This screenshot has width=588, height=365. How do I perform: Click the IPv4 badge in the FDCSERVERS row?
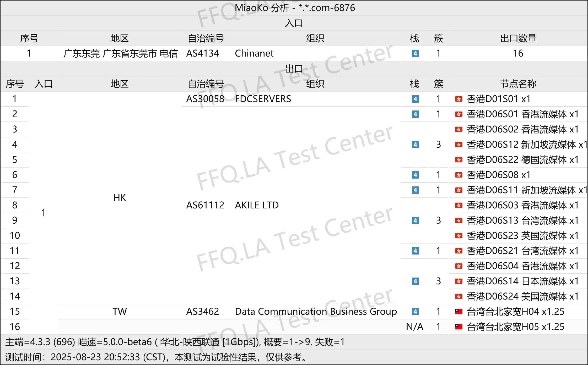pyautogui.click(x=415, y=99)
